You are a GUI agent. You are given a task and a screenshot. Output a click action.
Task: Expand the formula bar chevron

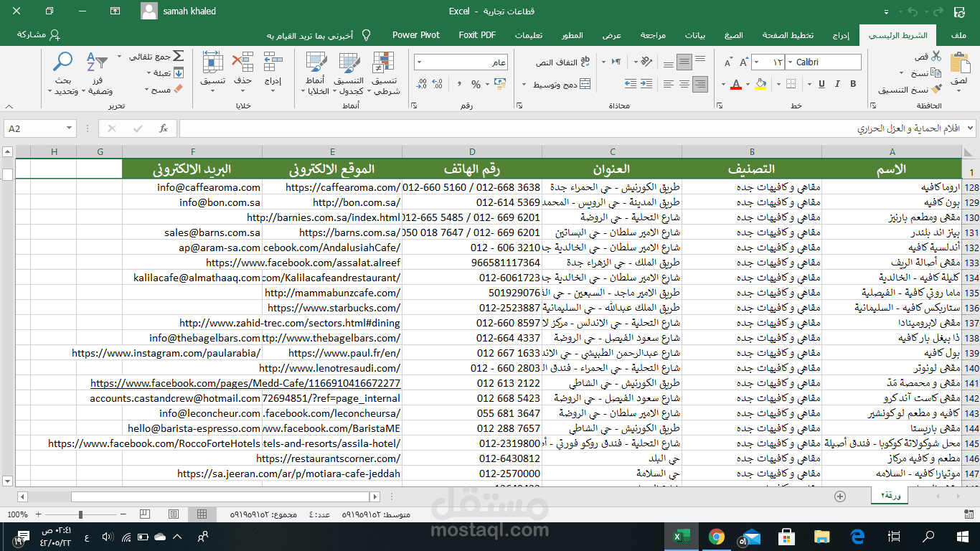971,128
